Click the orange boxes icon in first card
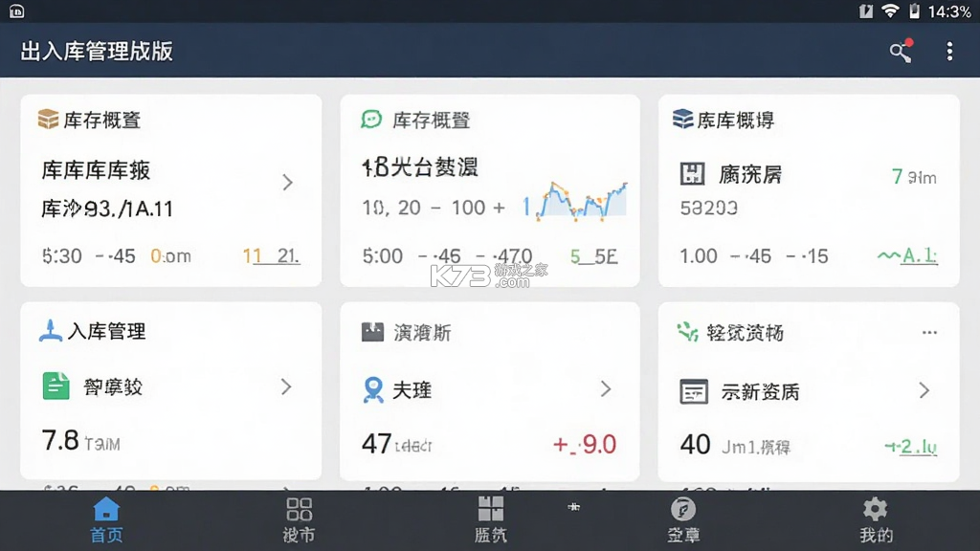 [x=48, y=119]
